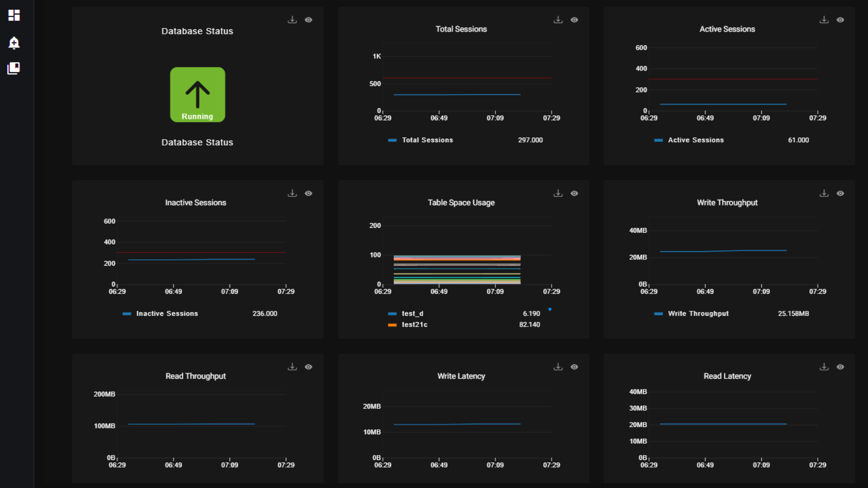Click the Active Sessions legend blue swatch

click(658, 140)
